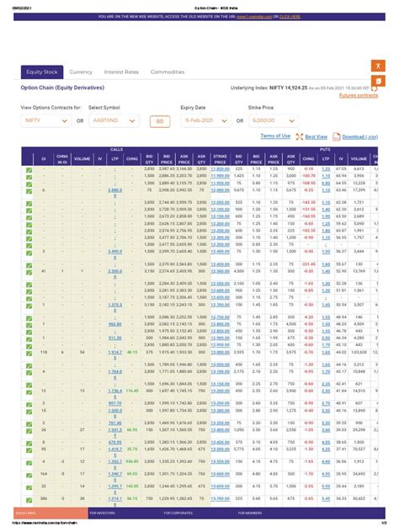Click the calls VOLUME column header

pyautogui.click(x=82, y=159)
